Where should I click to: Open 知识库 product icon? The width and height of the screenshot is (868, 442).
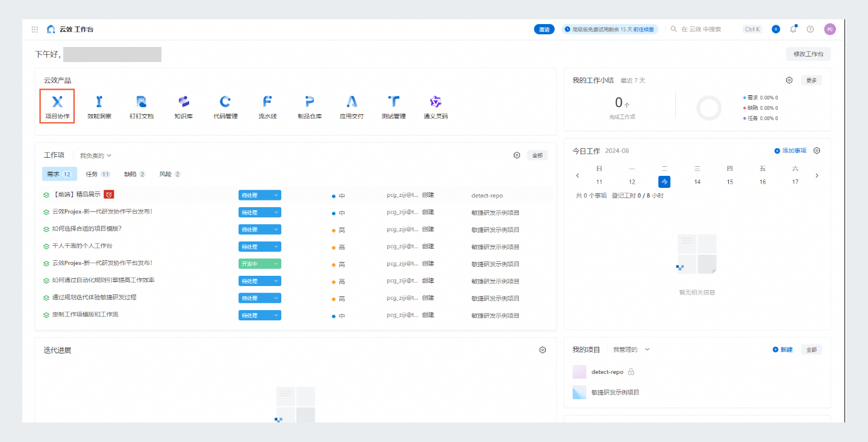[x=184, y=107]
